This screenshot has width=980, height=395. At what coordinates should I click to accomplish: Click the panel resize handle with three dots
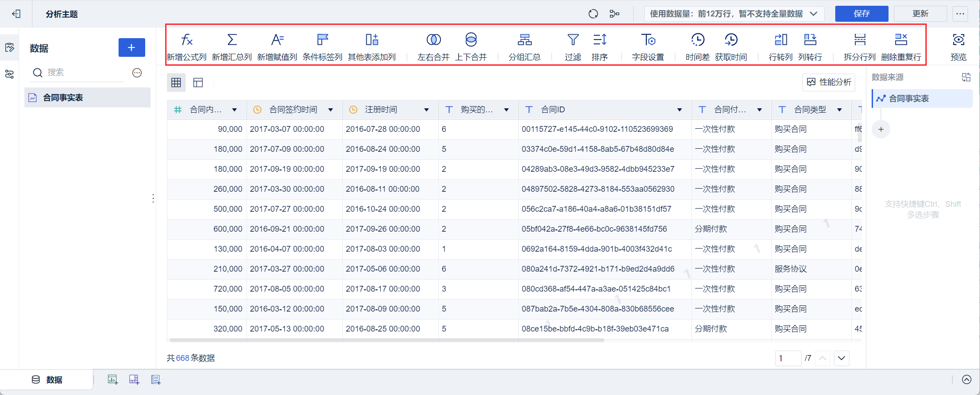pos(153,198)
